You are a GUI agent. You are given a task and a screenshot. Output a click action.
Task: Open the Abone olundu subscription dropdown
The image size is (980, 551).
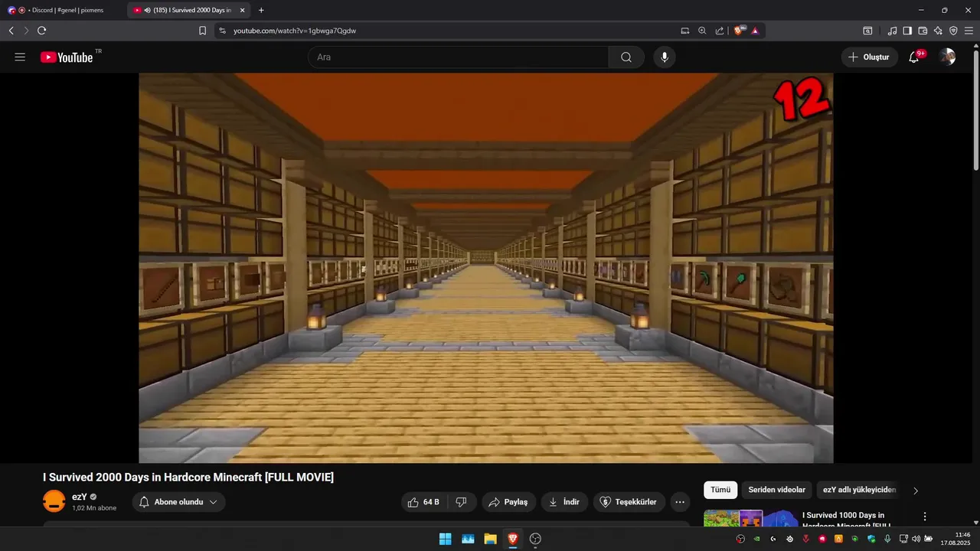coord(179,502)
